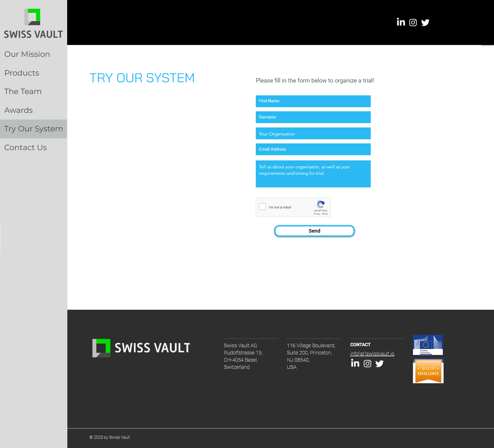Select Contact Us in sidebar

tap(25, 148)
